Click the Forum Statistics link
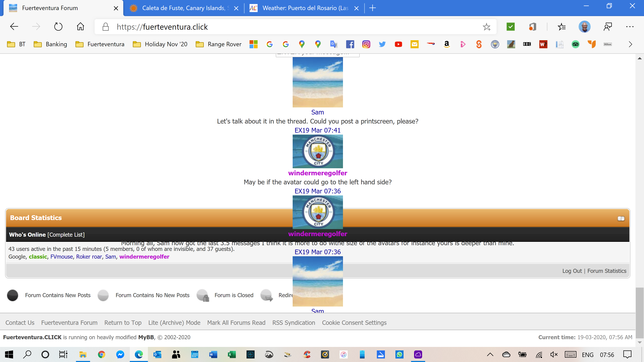Image resolution: width=644 pixels, height=362 pixels. point(607,271)
